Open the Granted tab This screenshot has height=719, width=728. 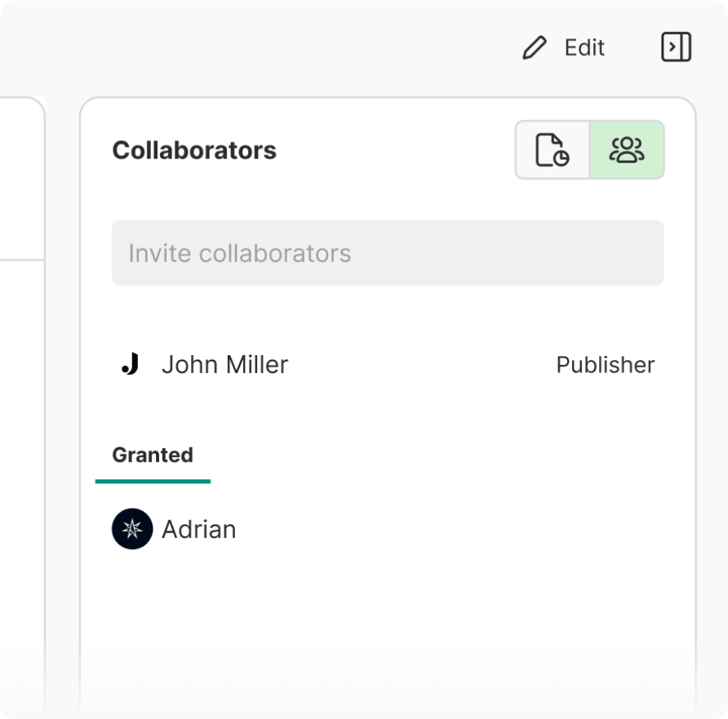(153, 455)
